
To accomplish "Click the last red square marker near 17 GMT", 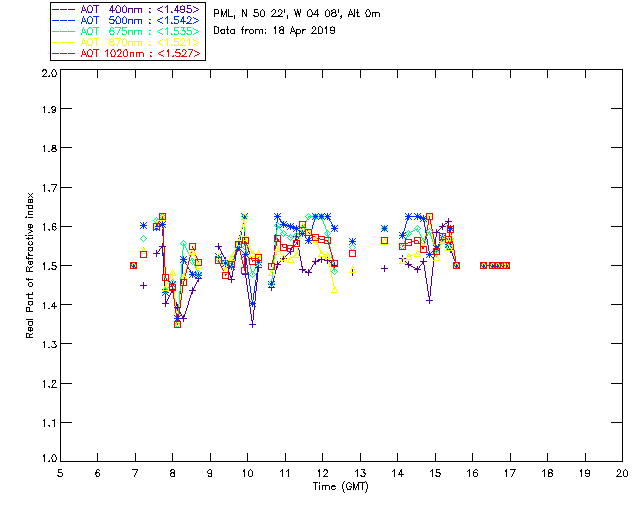I will pyautogui.click(x=507, y=265).
